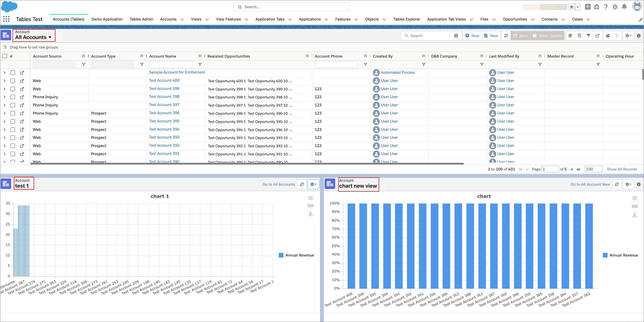Click the App Launcher grid icon
This screenshot has height=322, width=644.
[x=6, y=19]
